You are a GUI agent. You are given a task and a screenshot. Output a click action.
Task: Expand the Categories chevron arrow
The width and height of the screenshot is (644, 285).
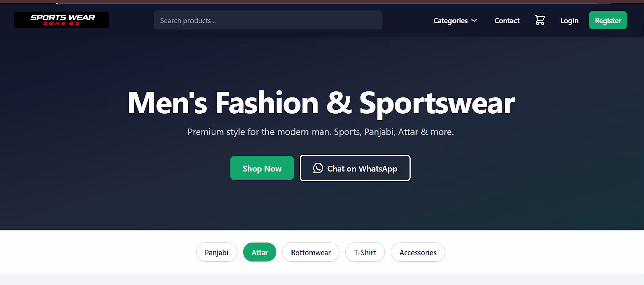pyautogui.click(x=474, y=20)
